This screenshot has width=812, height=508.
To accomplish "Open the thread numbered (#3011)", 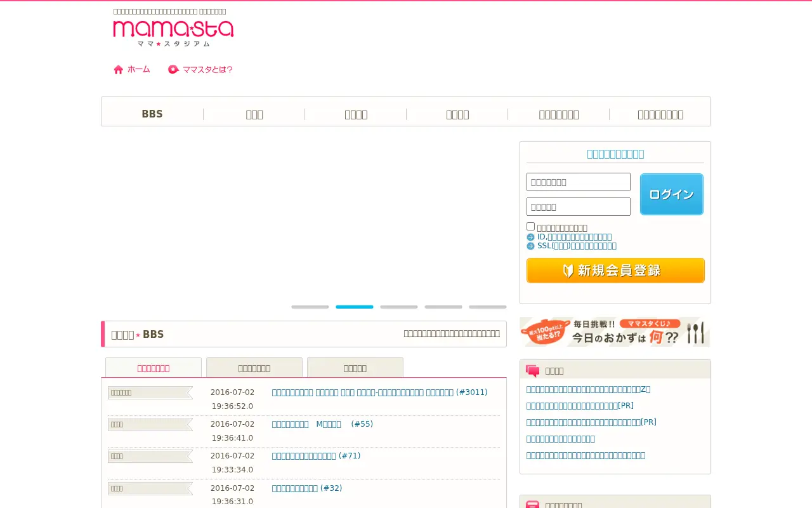I will coord(380,392).
